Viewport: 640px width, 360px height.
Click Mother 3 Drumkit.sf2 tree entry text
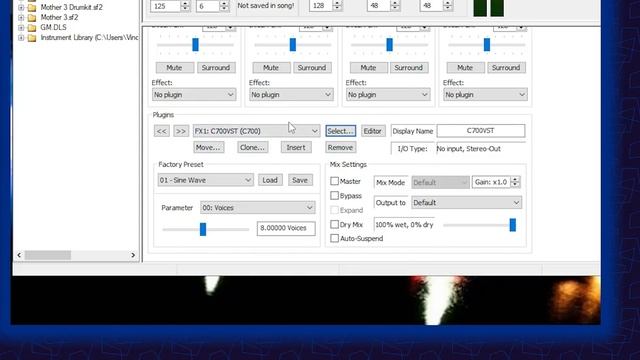click(71, 7)
